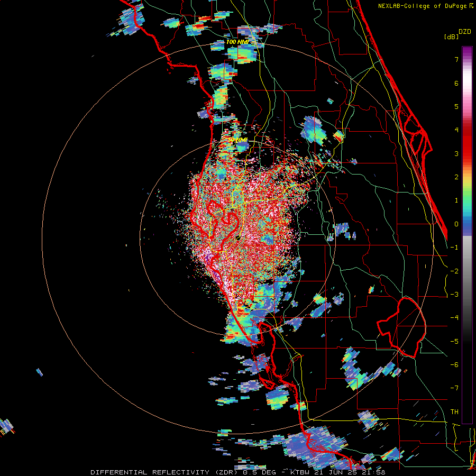
Task: Click the [dB] units label
Action: (x=451, y=37)
